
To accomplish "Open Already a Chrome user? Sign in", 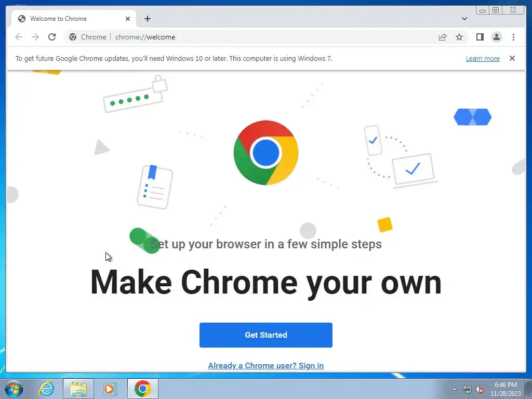I will (x=265, y=365).
